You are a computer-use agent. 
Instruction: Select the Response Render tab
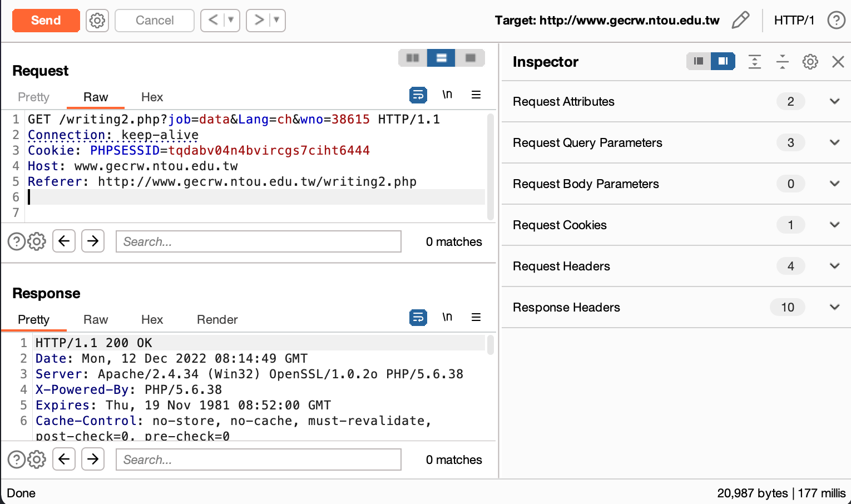[217, 320]
